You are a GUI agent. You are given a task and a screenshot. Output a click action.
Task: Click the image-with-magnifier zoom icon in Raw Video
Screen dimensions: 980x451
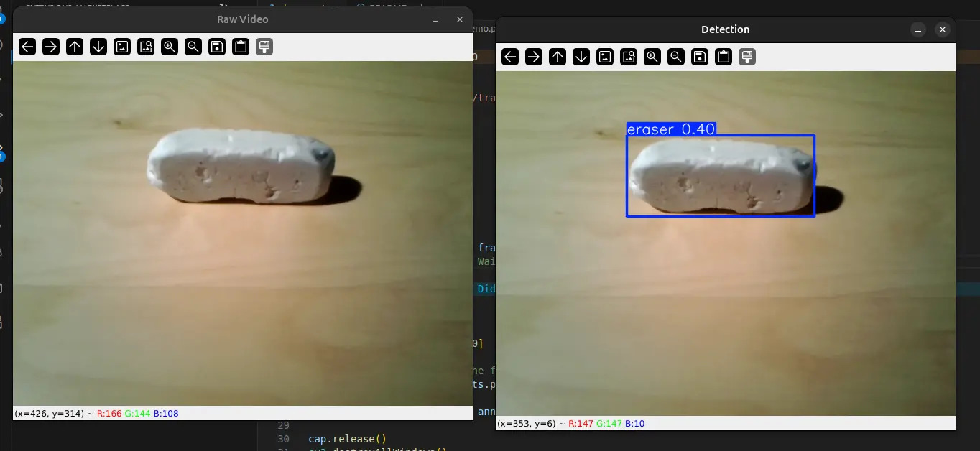point(146,47)
